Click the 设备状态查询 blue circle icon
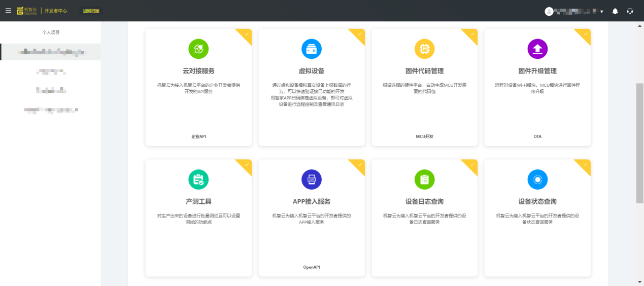Viewport: 644px width, 286px height. coord(537,180)
